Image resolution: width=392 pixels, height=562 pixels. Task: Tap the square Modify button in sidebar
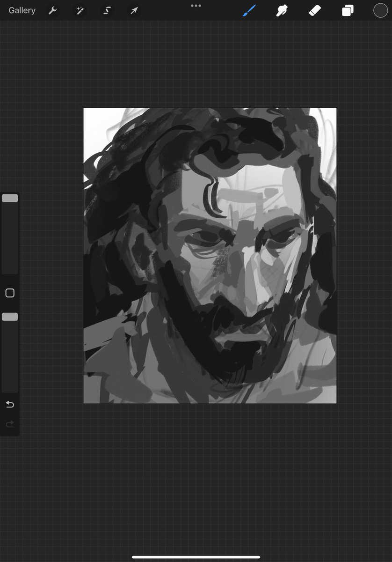[x=10, y=293]
